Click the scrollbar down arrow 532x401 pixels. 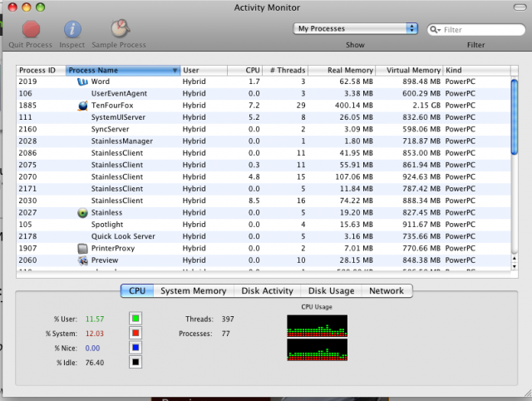pos(515,266)
